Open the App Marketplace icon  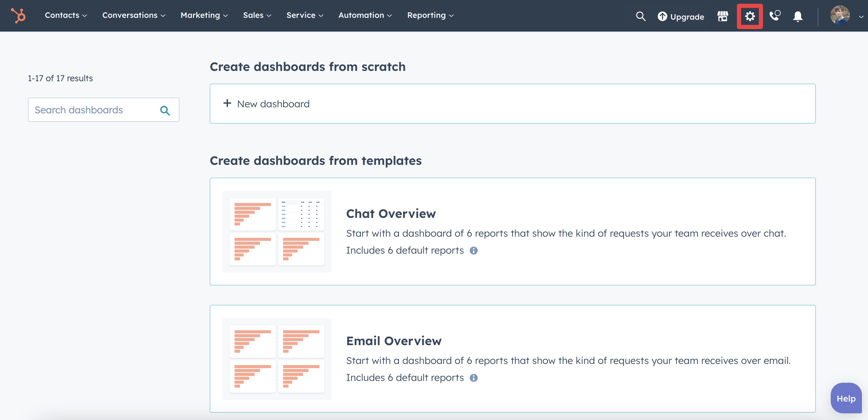722,16
